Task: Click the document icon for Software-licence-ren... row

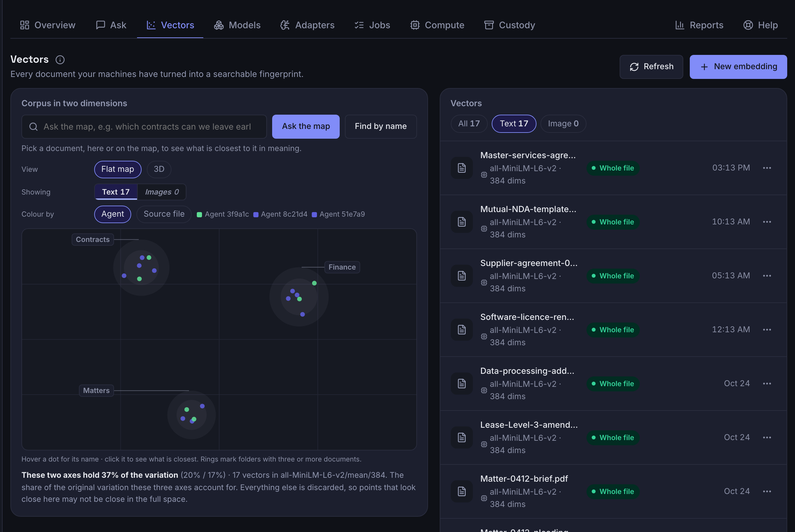Action: tap(461, 330)
